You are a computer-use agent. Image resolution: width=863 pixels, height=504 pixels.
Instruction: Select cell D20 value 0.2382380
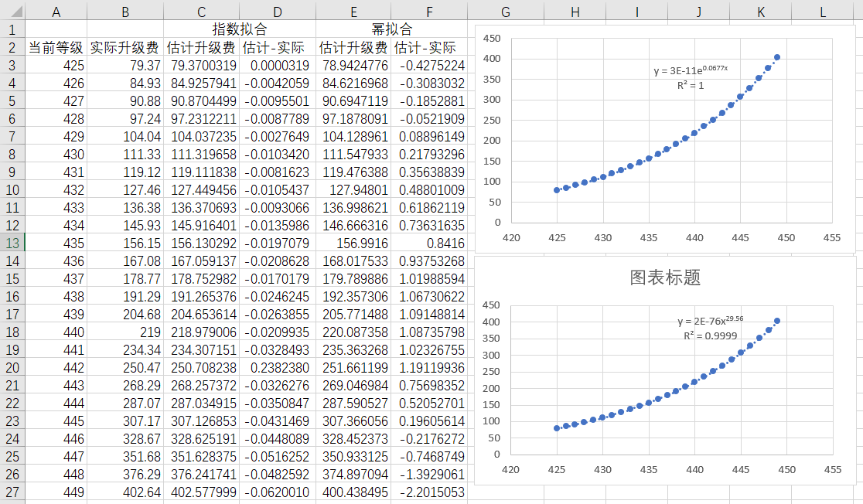(278, 367)
